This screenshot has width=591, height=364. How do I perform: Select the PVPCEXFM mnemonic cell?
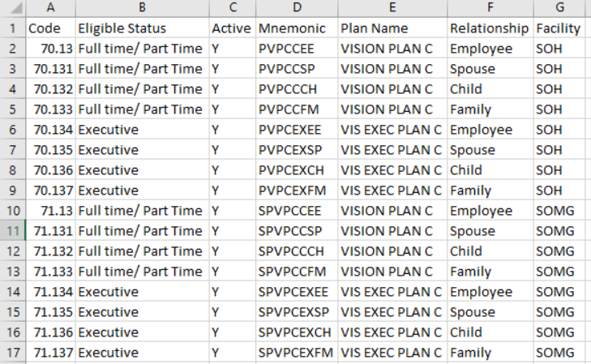(x=297, y=191)
